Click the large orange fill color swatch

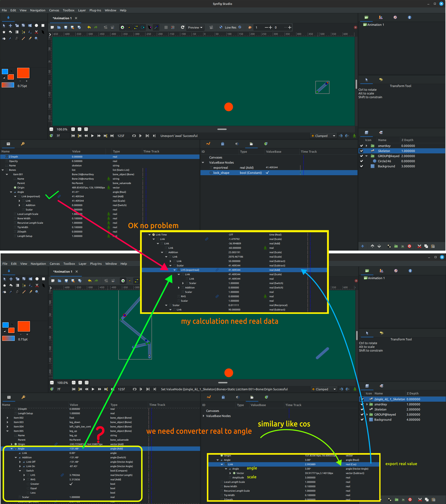point(23,73)
